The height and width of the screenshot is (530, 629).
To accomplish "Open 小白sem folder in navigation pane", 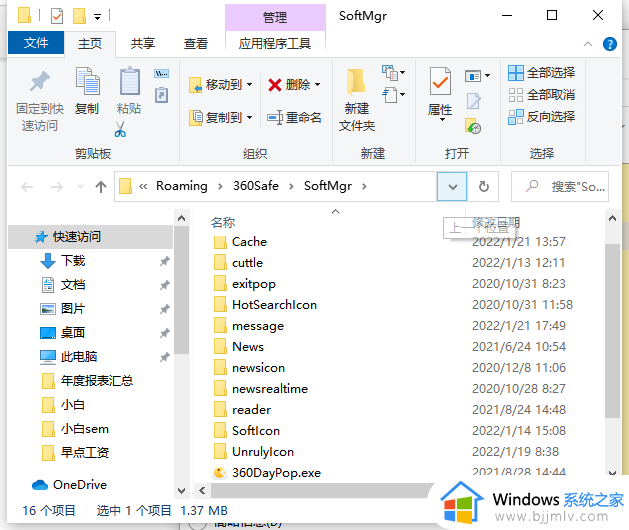I will (75, 429).
